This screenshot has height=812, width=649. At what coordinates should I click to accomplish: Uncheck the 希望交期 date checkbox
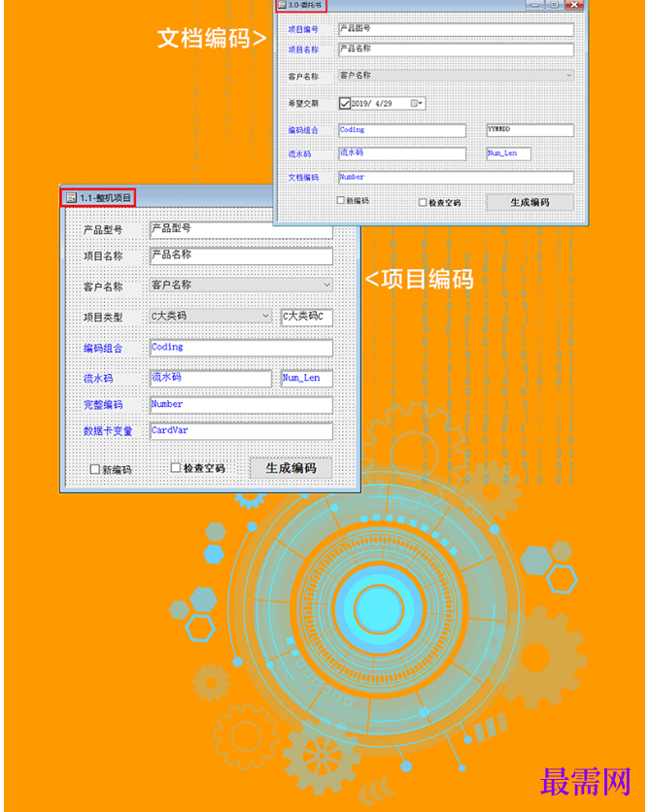pyautogui.click(x=345, y=103)
